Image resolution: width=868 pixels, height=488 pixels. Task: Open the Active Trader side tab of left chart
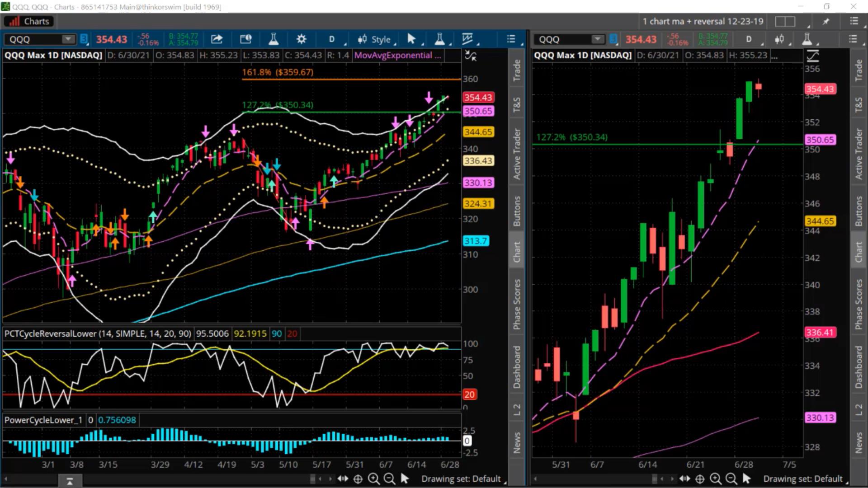pyautogui.click(x=517, y=154)
